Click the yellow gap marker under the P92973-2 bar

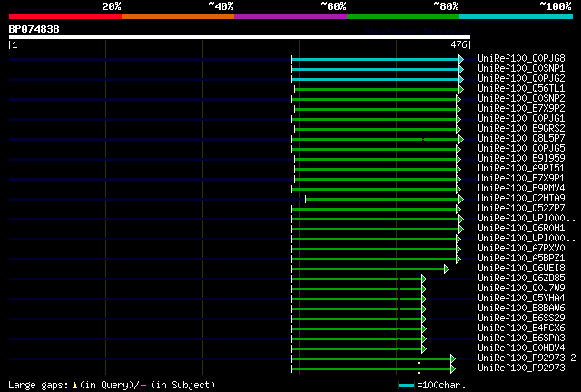point(419,362)
